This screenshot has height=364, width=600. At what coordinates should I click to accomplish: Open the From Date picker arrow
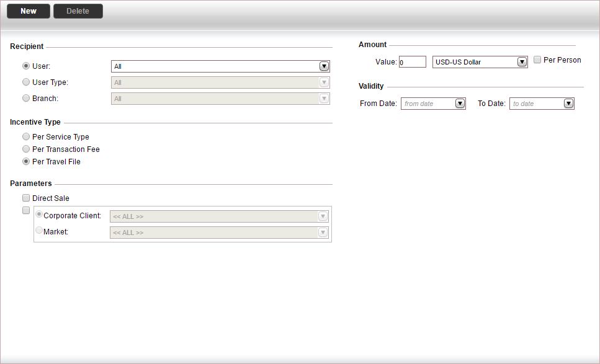click(x=460, y=103)
